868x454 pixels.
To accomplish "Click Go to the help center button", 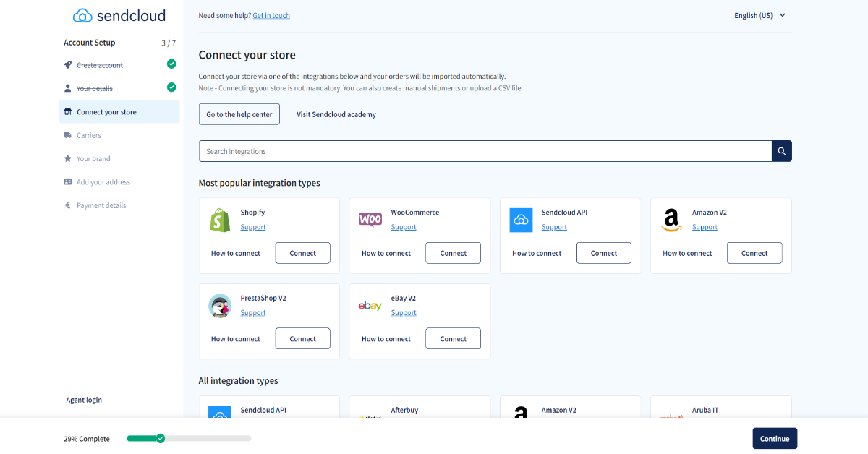I will coord(239,114).
